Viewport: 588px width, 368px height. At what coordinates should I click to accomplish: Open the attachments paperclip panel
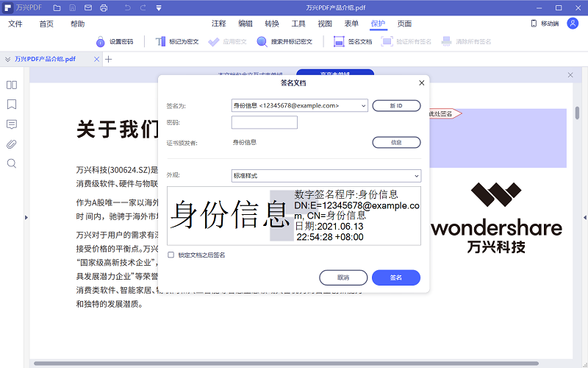pos(12,144)
